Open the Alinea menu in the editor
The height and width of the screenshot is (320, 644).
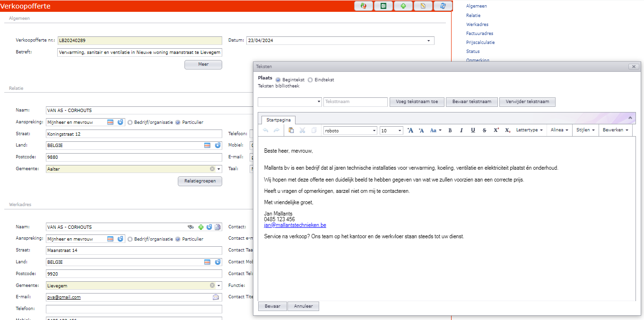(x=559, y=130)
